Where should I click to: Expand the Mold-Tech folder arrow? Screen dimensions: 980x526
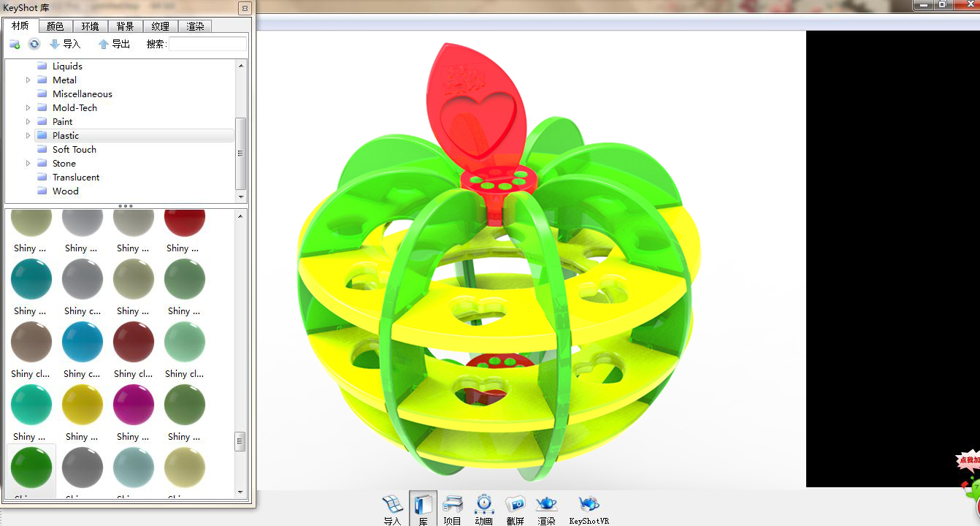point(28,108)
